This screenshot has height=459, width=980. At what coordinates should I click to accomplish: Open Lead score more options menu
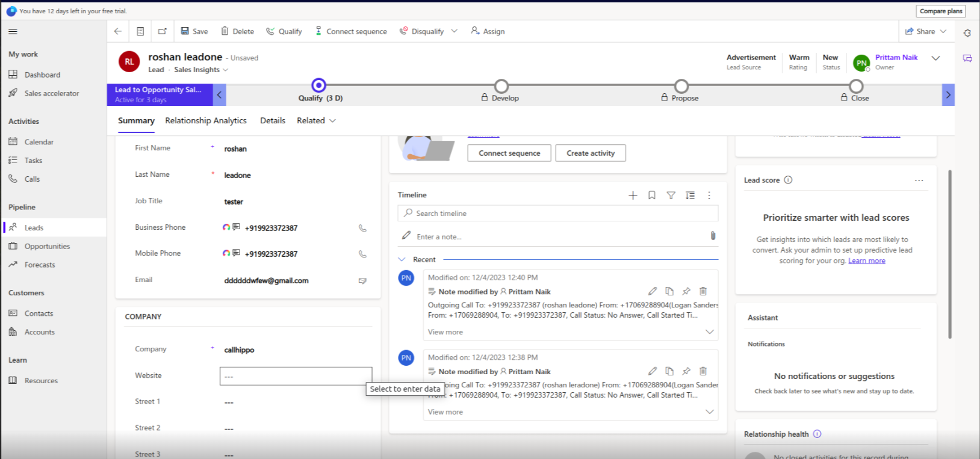tap(919, 180)
